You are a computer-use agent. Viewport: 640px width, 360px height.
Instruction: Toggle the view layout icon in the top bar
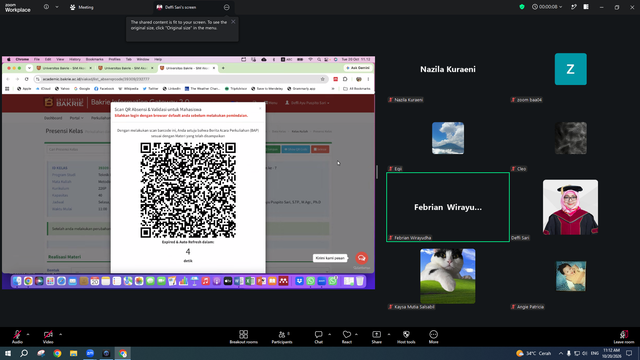(586, 7)
